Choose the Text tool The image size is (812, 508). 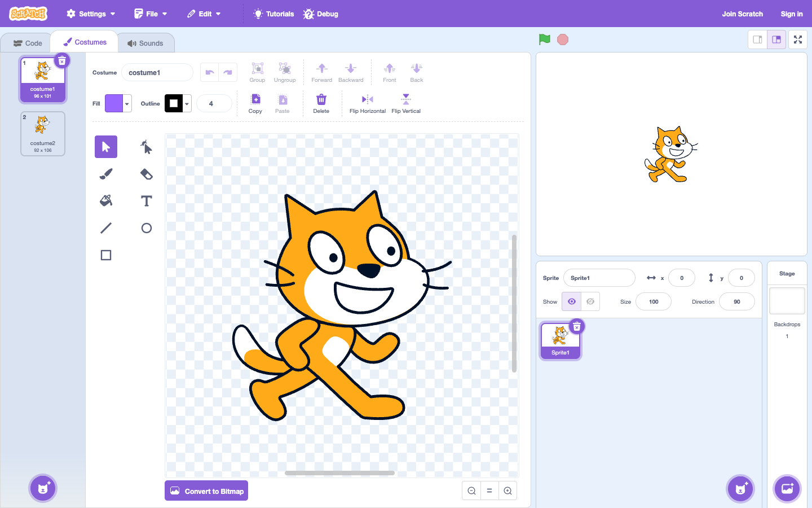(147, 201)
